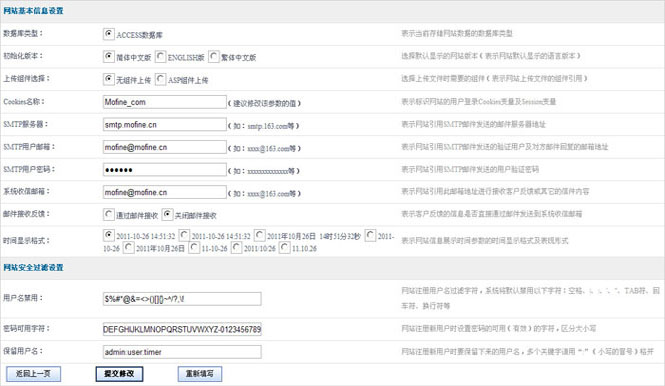The height and width of the screenshot is (386, 665).
Task: Select 简体中文版 as initial version
Action: click(x=109, y=56)
